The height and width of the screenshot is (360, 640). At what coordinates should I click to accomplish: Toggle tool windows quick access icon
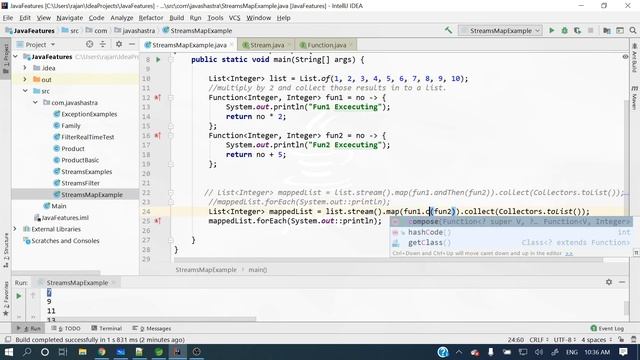7,340
